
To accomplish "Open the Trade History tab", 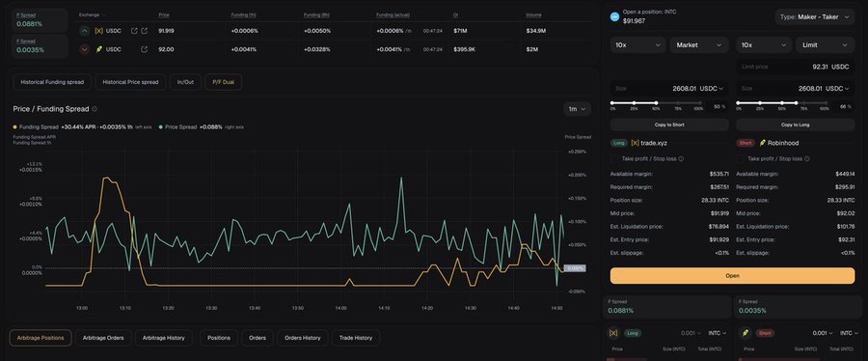I will (x=355, y=338).
